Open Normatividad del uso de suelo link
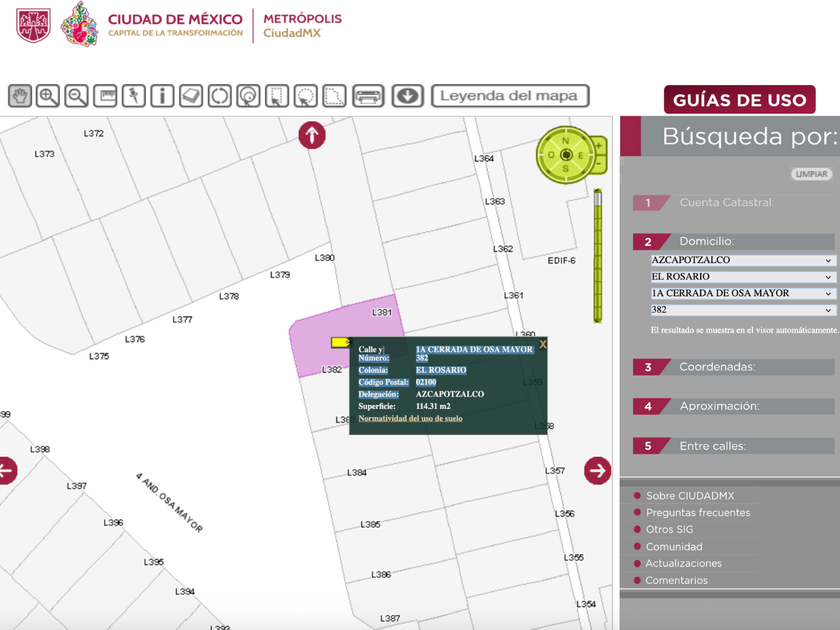 click(410, 418)
